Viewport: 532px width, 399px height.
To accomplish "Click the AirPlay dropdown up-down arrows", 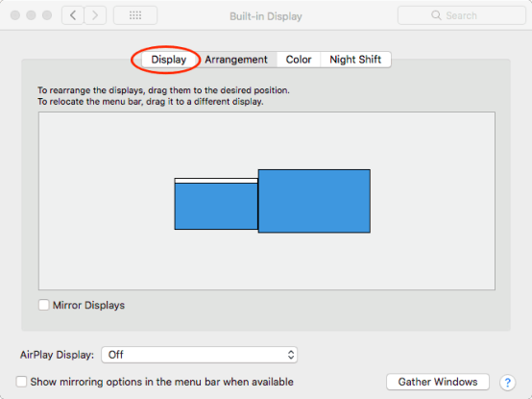I will pyautogui.click(x=291, y=355).
